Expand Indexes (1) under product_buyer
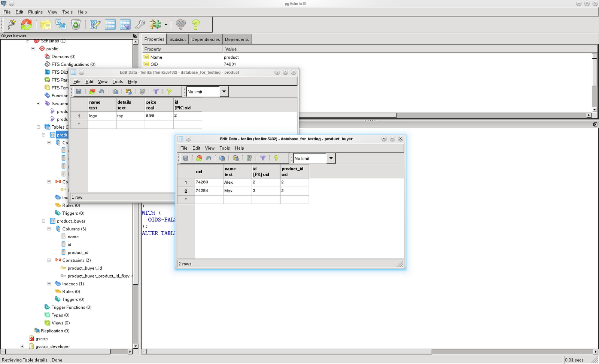The height and width of the screenshot is (364, 599). coord(49,284)
